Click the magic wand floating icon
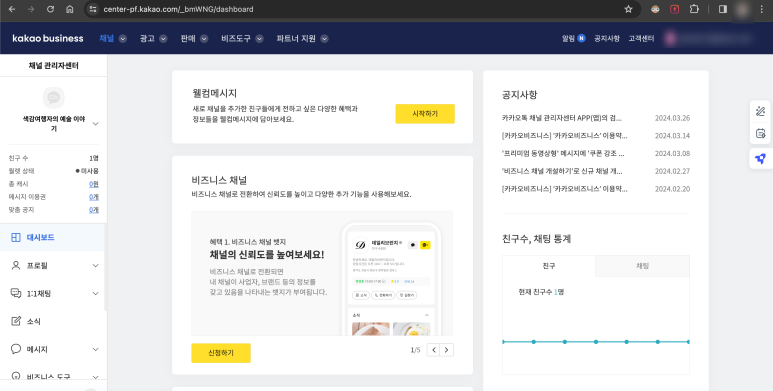The width and height of the screenshot is (773, 391). tap(760, 111)
